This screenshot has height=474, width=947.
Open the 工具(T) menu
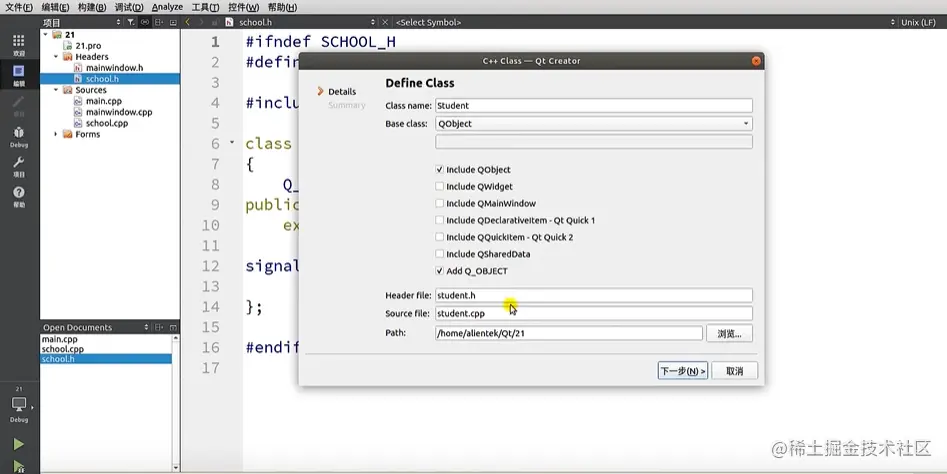tap(205, 7)
